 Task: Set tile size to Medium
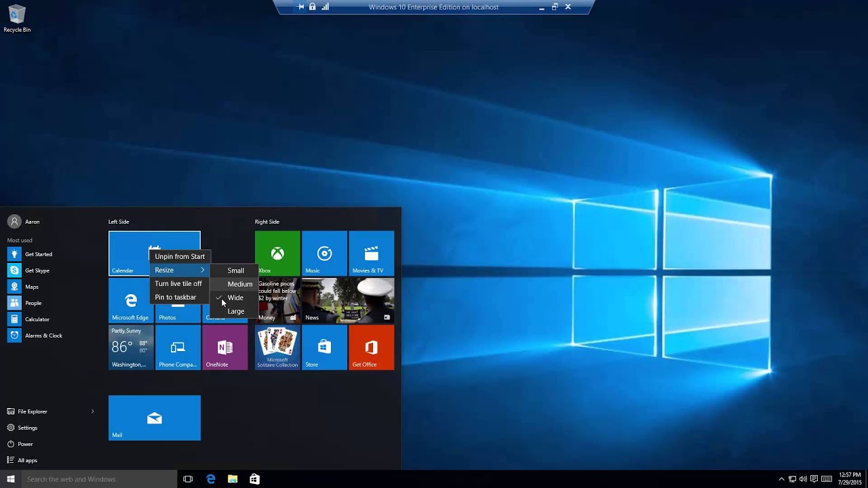coord(235,284)
